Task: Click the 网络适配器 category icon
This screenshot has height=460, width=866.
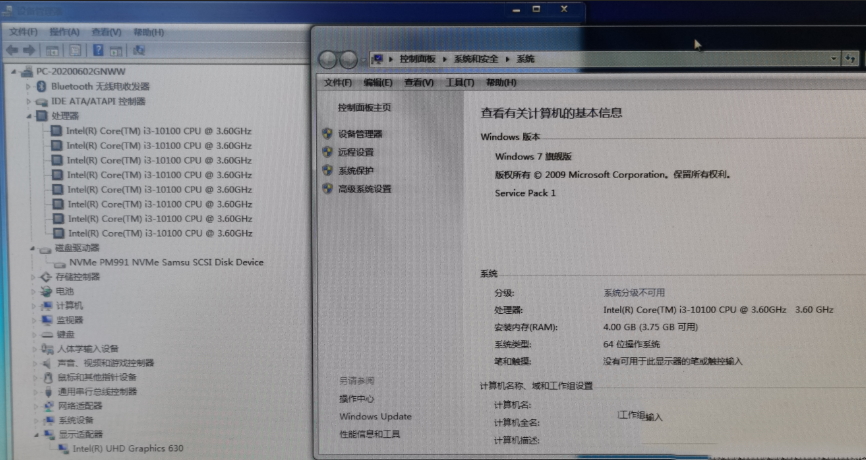Action: coord(49,406)
